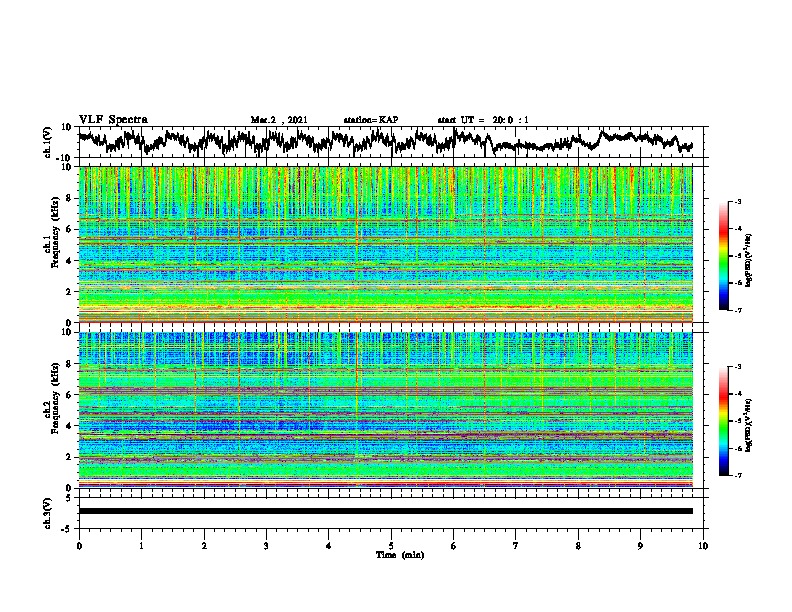
Task: Click the log(PSD) label beside ch.1 colorbar
Action: 749,260
